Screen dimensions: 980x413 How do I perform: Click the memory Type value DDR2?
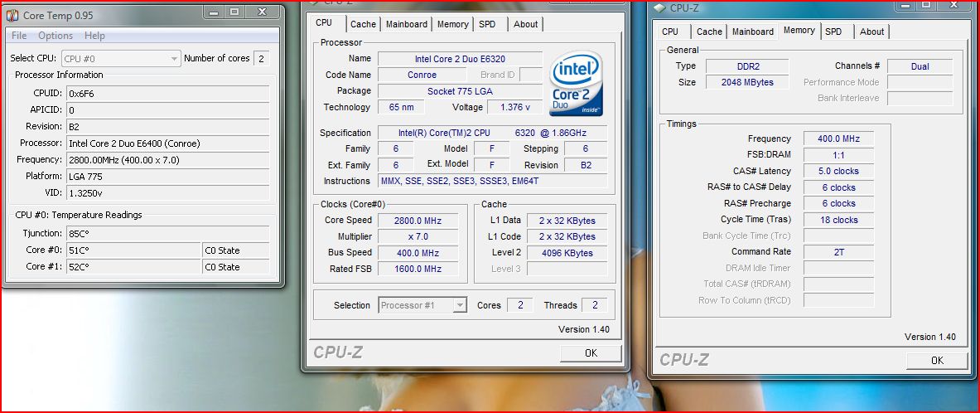pos(747,66)
